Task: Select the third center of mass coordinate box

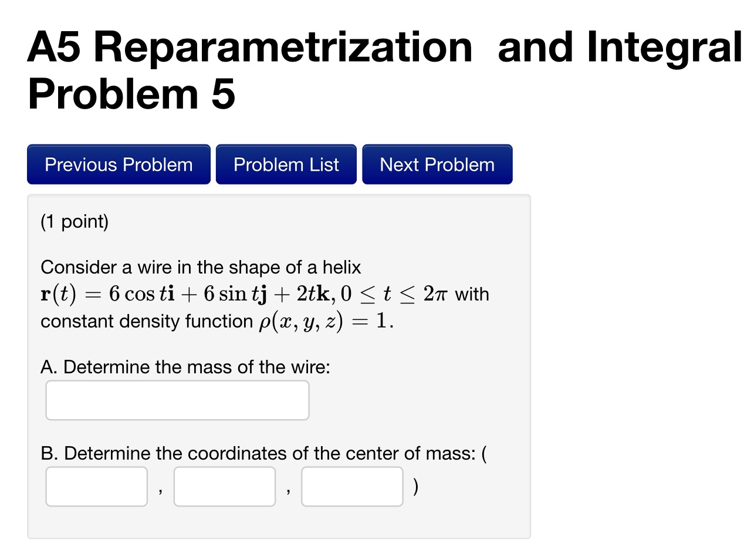Action: pos(351,486)
